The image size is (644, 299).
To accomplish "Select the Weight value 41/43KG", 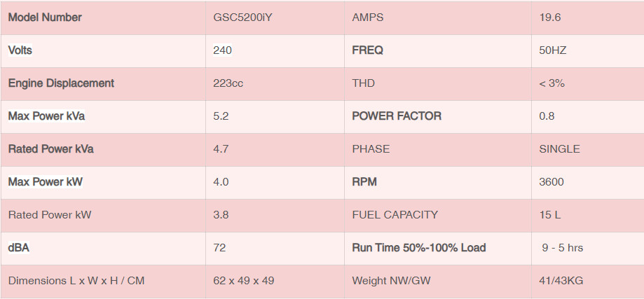I will pos(561,281).
